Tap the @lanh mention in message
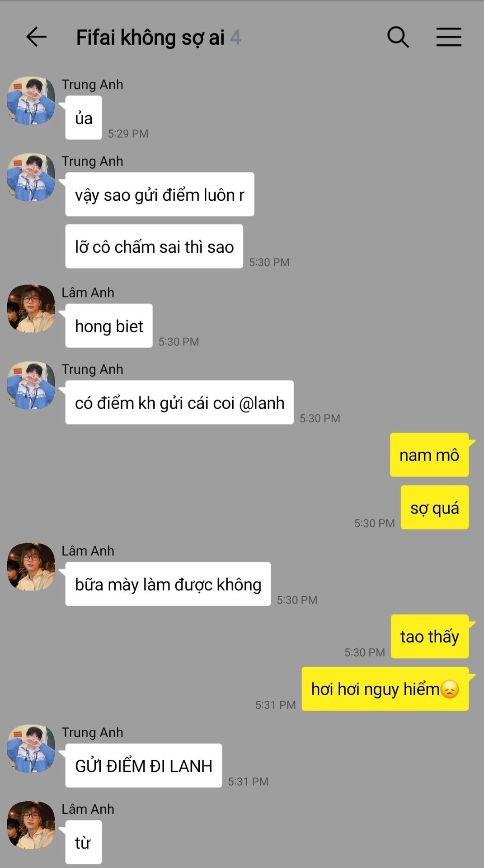 point(262,403)
